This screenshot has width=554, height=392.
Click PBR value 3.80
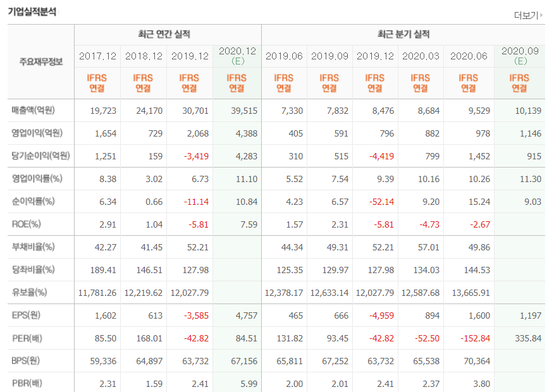tap(481, 384)
